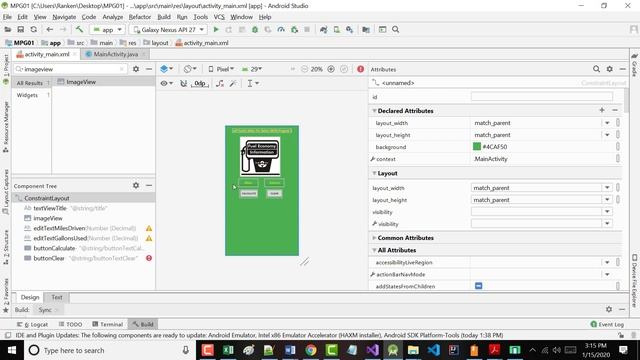Open the Build menu

pyautogui.click(x=164, y=17)
